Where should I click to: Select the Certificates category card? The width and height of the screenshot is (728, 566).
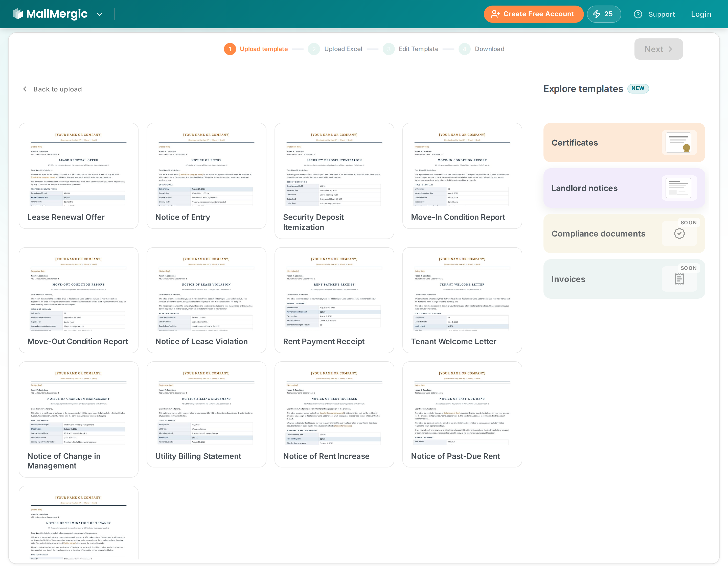(x=624, y=143)
